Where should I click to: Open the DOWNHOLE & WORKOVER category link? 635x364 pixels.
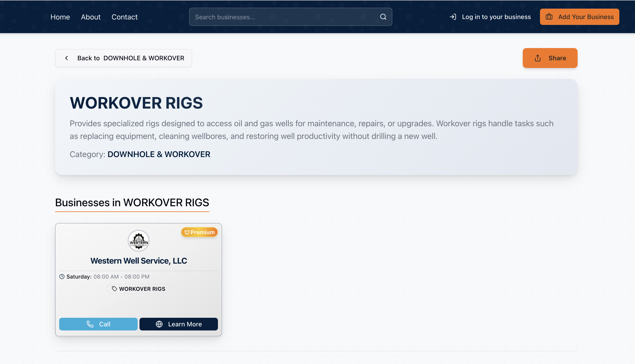click(159, 154)
